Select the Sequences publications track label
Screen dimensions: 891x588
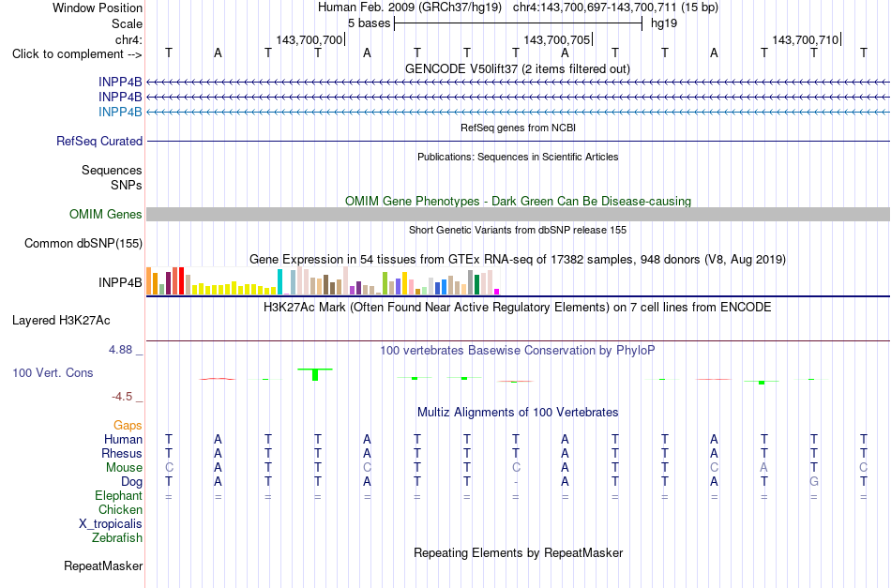112,171
